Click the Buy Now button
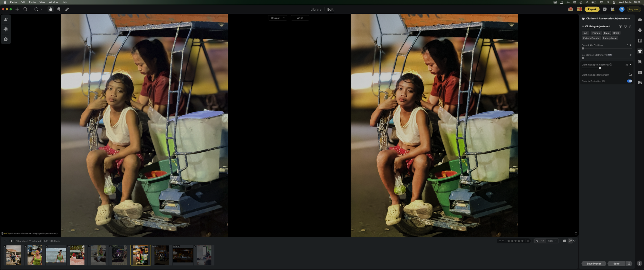Image resolution: width=644 pixels, height=270 pixels. coord(633,9)
